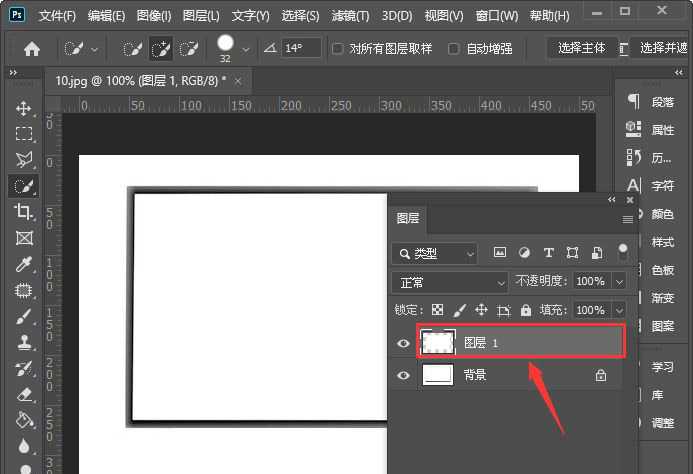
Task: Select the Rectangular Marquee tool
Action: (x=24, y=134)
